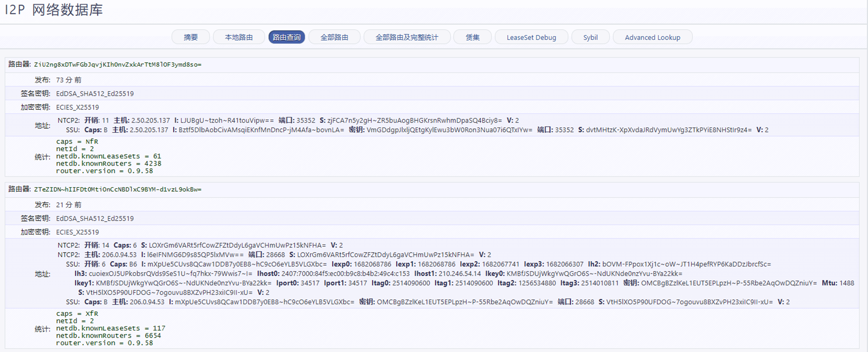This screenshot has height=352, width=868.
Task: Open the Advanced Lookup tab
Action: (x=652, y=37)
